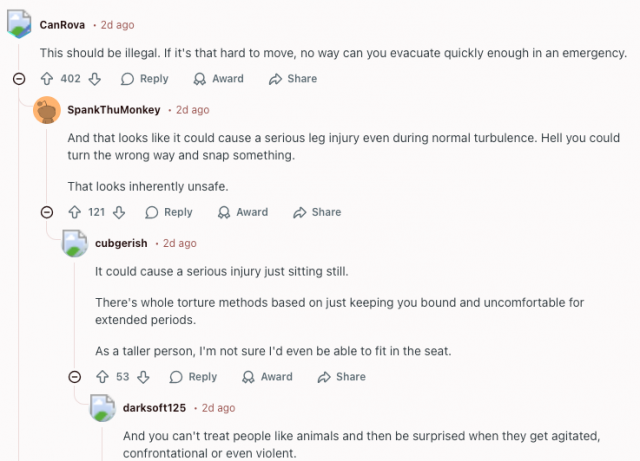Downvote cubgerish's comment
This screenshot has width=640, height=461.
pos(143,377)
